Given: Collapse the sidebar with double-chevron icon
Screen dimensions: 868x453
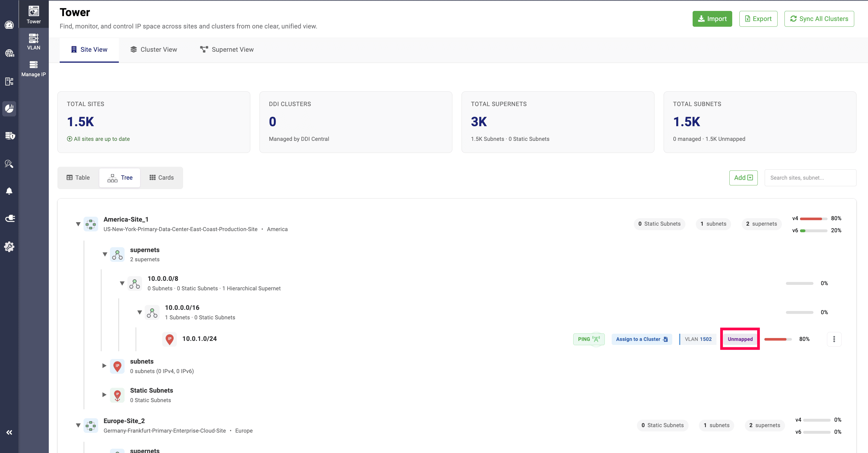Looking at the screenshot, I should coord(9,432).
